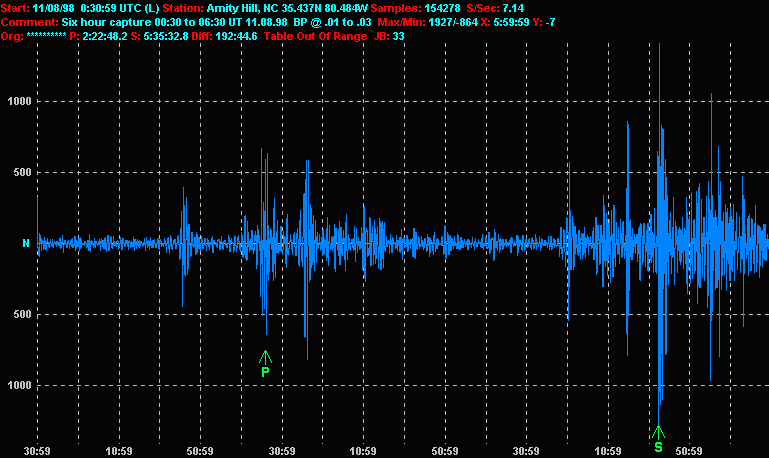Click the lower 1000 amplitude axis label
This screenshot has height=458, width=769.
[19, 385]
